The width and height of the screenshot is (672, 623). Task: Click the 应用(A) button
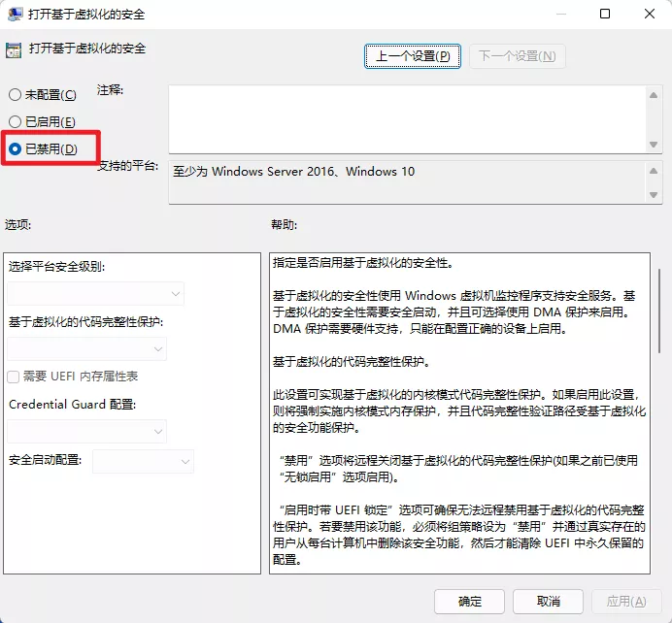tap(626, 602)
